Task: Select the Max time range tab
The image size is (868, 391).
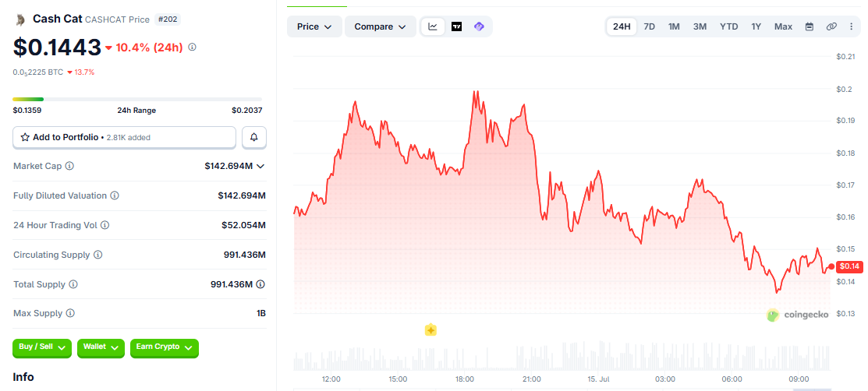Action: click(x=783, y=26)
